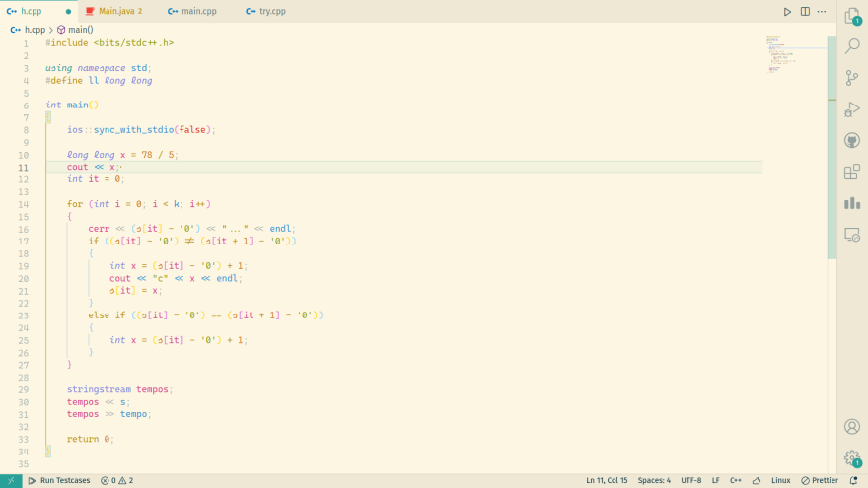Screen dimensions: 868x488
Task: Click 'using namespace std;' line
Action: (98, 68)
